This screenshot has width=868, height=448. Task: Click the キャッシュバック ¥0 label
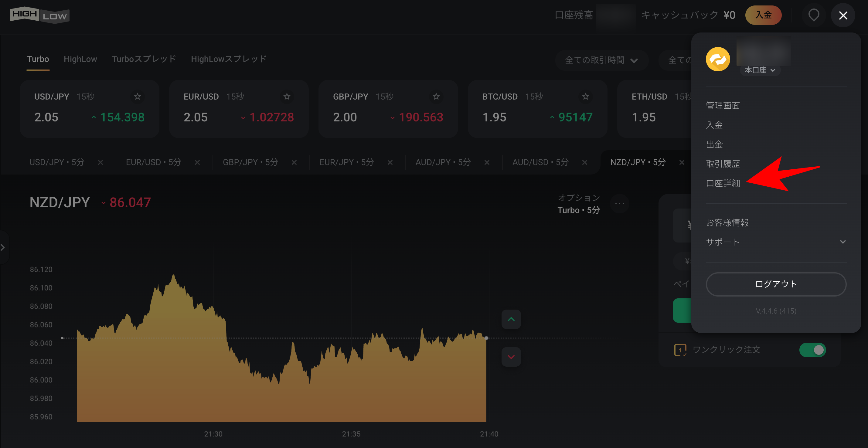(x=688, y=15)
